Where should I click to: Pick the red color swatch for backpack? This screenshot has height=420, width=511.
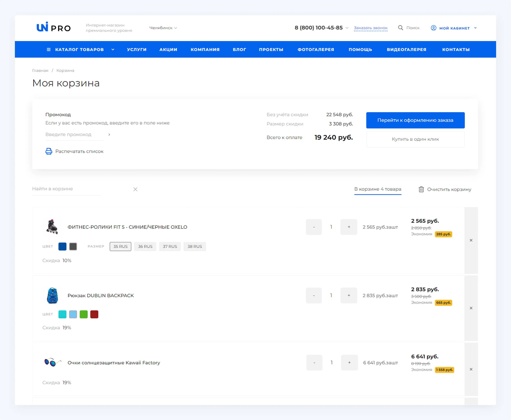[94, 314]
